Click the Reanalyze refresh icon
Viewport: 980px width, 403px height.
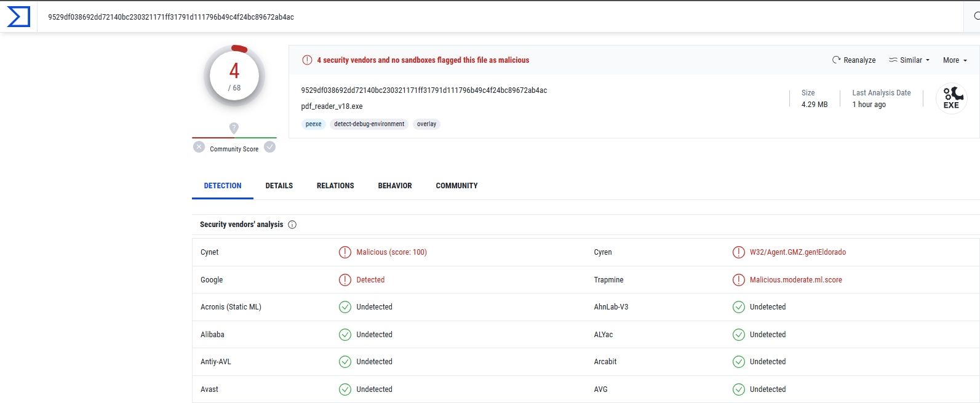(836, 60)
